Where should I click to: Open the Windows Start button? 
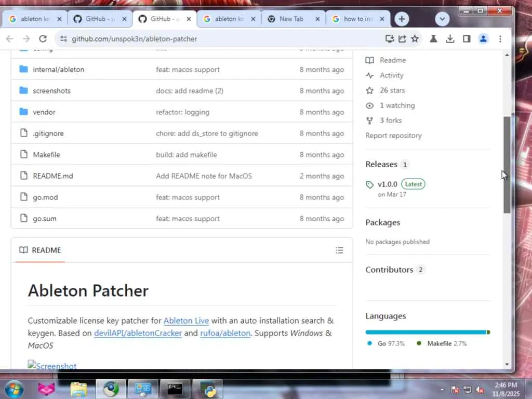(14, 389)
